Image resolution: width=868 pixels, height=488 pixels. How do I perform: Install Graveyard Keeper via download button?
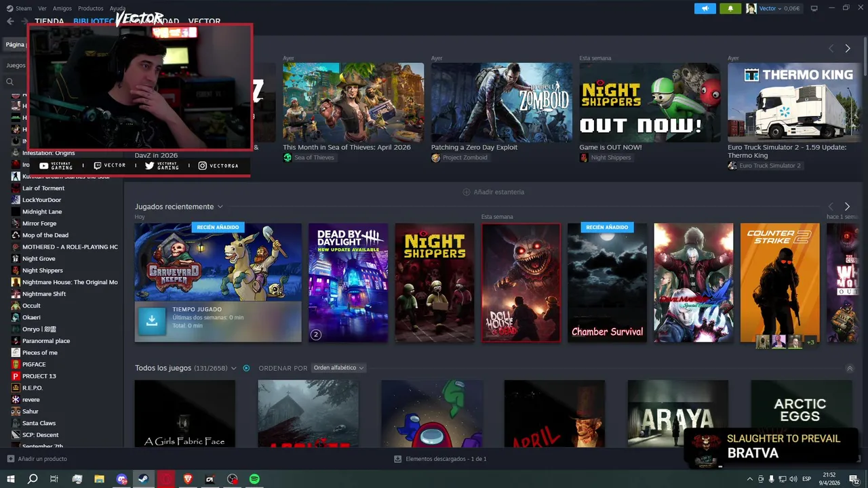click(x=152, y=321)
